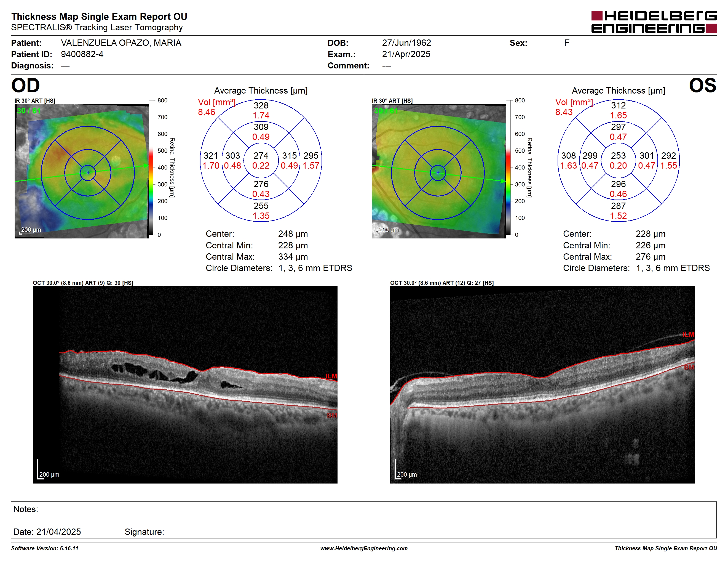Viewport: 728px width, 563px height.
Task: Click the report title Thickness Map Single Exam Report OU
Action: click(99, 16)
